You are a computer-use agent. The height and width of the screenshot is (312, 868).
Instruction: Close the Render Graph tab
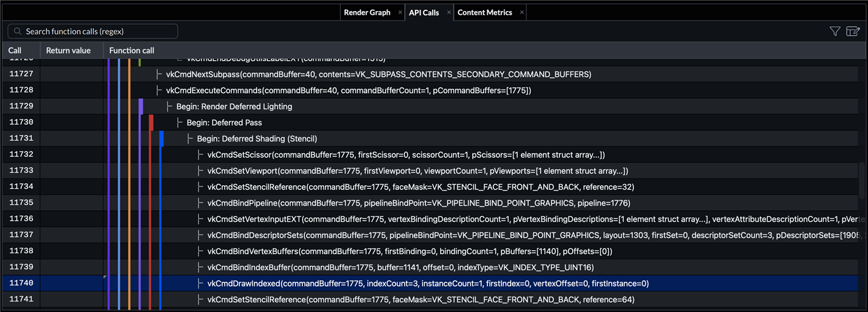[400, 12]
